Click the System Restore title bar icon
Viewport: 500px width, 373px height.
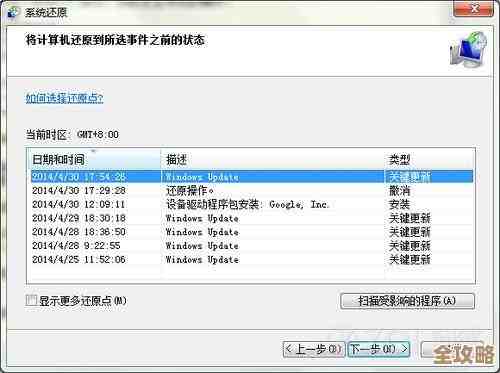[x=13, y=12]
